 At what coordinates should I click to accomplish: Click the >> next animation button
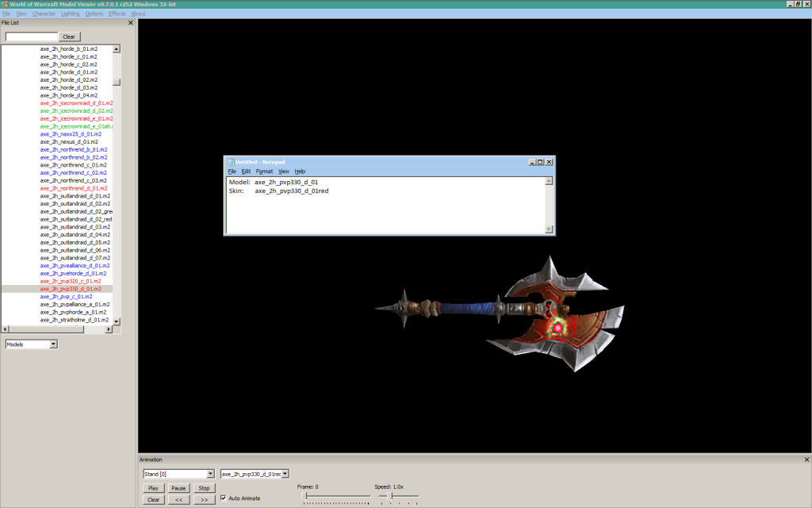[204, 500]
